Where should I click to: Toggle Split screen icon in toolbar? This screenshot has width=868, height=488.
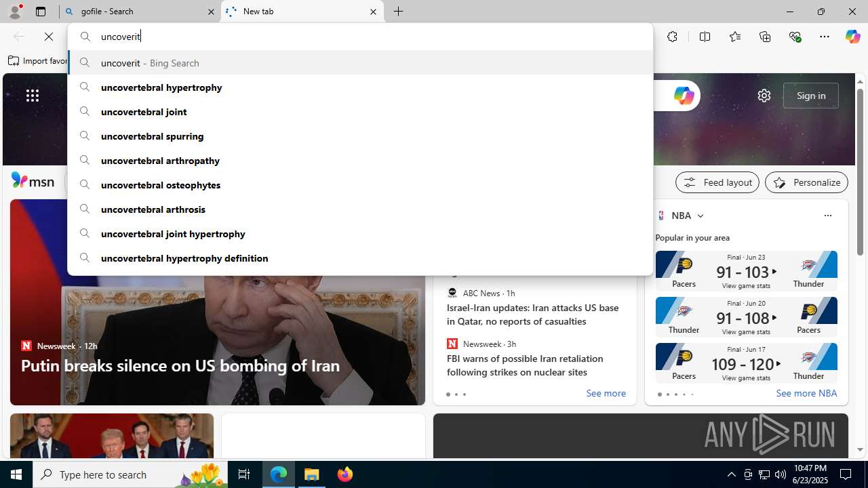click(x=705, y=37)
